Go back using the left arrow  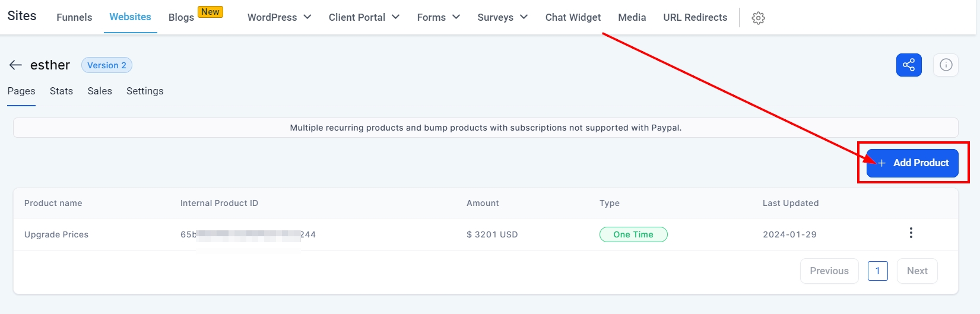click(x=15, y=65)
